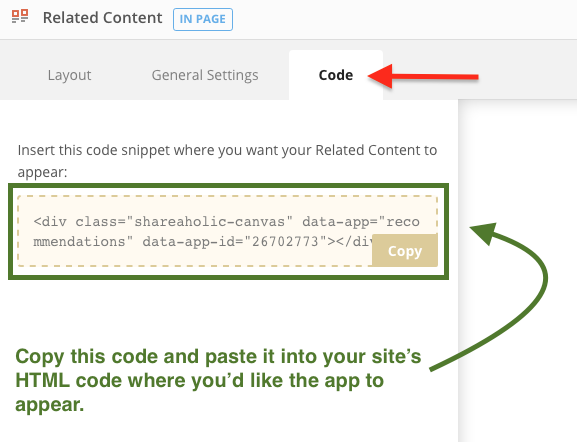Click the empty preview panel on right
Viewport: 577px width, 442px height.
[x=517, y=270]
